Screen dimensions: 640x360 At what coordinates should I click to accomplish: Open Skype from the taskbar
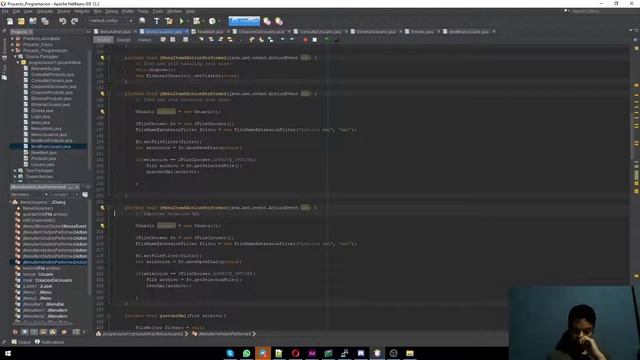(x=230, y=353)
